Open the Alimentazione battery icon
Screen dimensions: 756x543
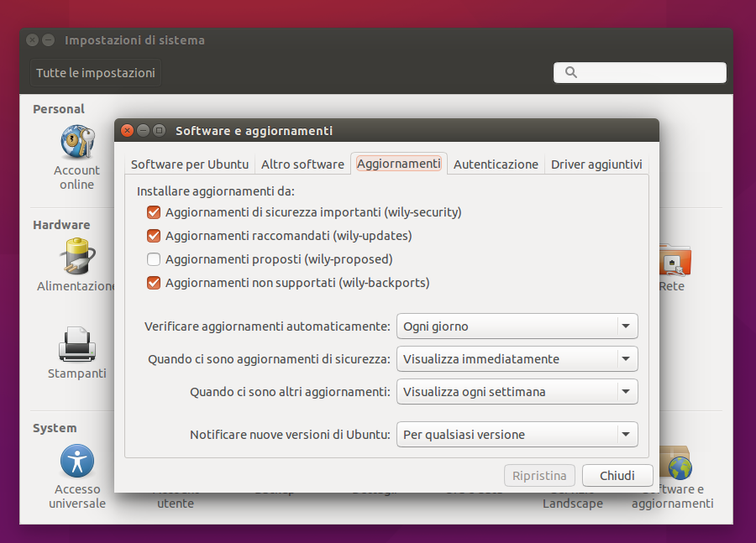[x=77, y=257]
